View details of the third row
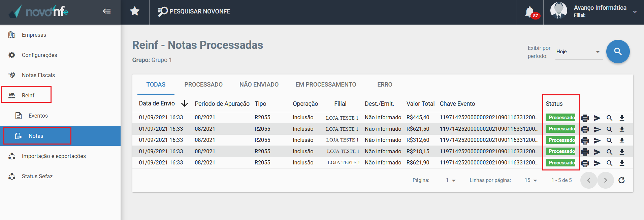Screen dimensions: 644x220 609,140
